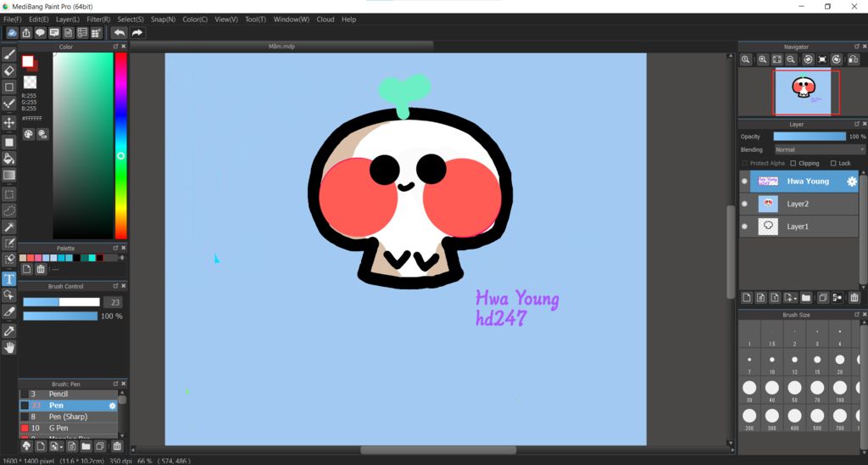Select the Brush tool in the left toolbar

pyautogui.click(x=8, y=54)
